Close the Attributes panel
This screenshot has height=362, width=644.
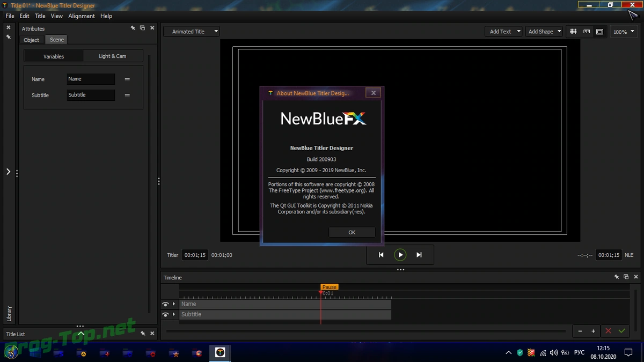coord(152,28)
